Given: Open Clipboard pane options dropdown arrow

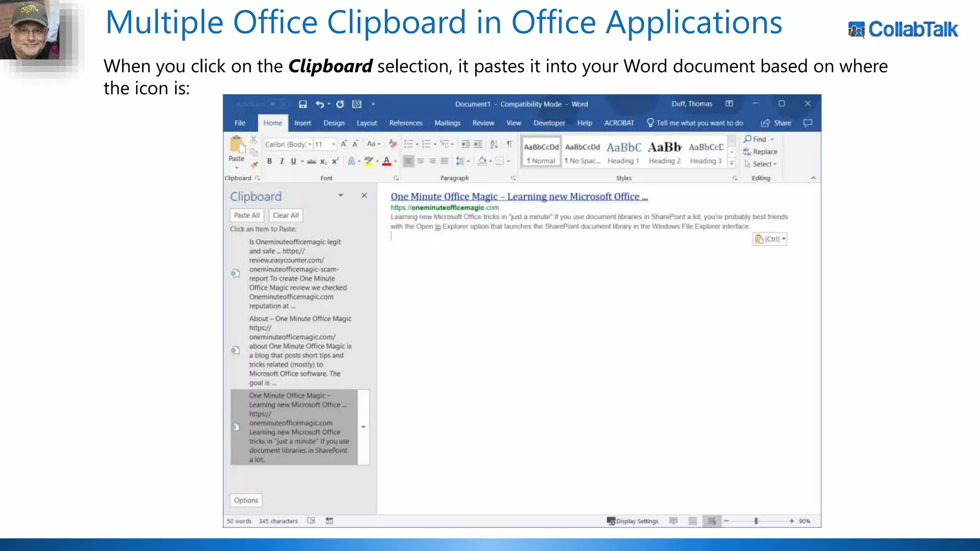Looking at the screenshot, I should tap(341, 195).
